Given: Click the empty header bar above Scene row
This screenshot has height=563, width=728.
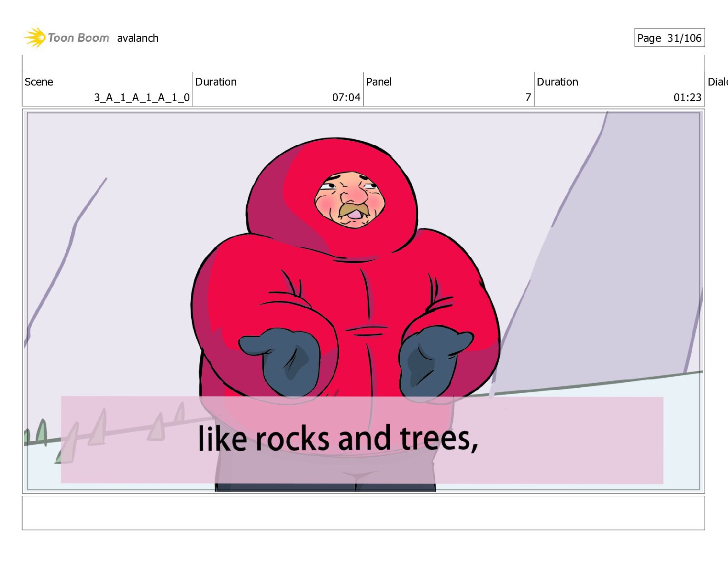Looking at the screenshot, I should [363, 63].
